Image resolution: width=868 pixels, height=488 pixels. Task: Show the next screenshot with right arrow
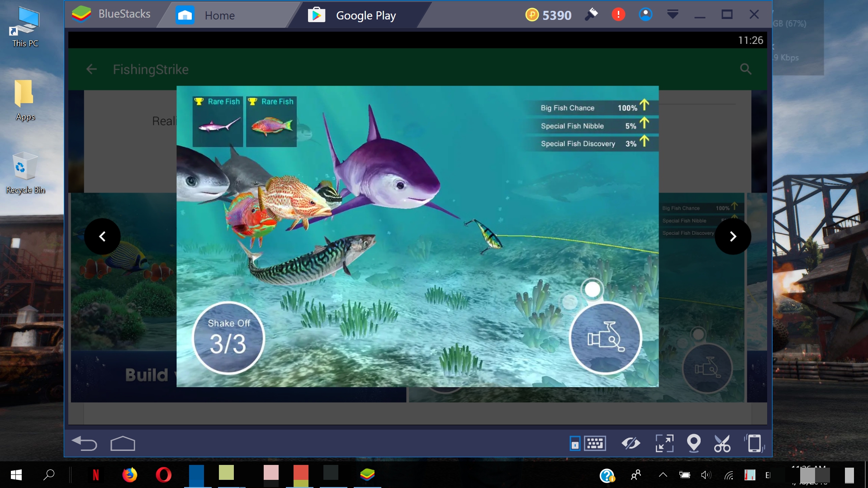(733, 237)
